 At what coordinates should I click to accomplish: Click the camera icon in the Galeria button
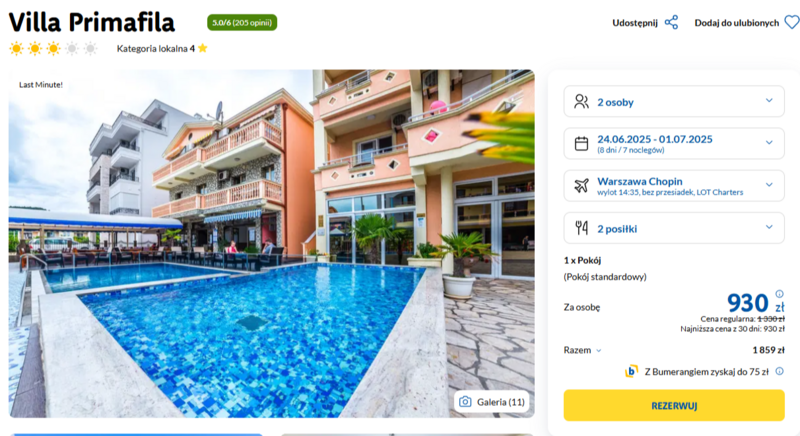tap(465, 402)
